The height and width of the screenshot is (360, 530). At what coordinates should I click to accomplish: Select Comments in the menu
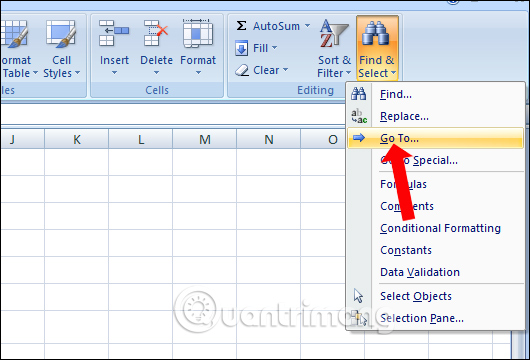435,206
